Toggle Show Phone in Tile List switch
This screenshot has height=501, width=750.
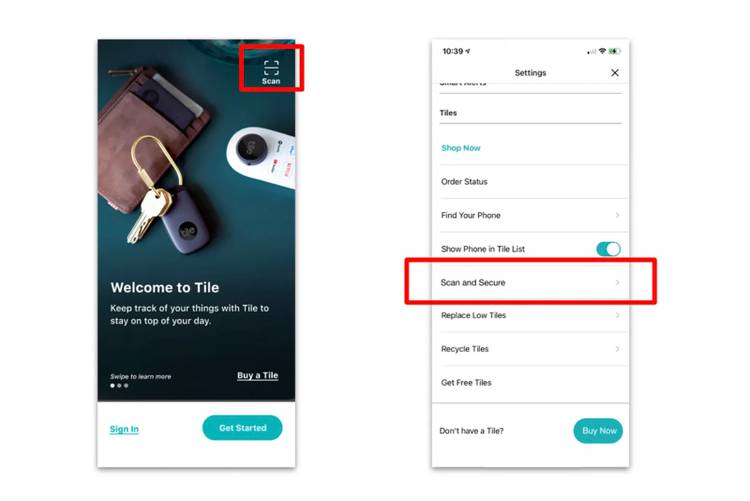click(x=608, y=249)
